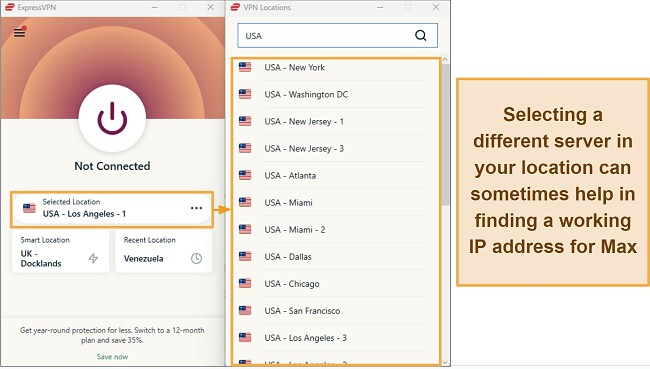Click the magnifying glass search icon
The width and height of the screenshot is (650, 369).
420,36
